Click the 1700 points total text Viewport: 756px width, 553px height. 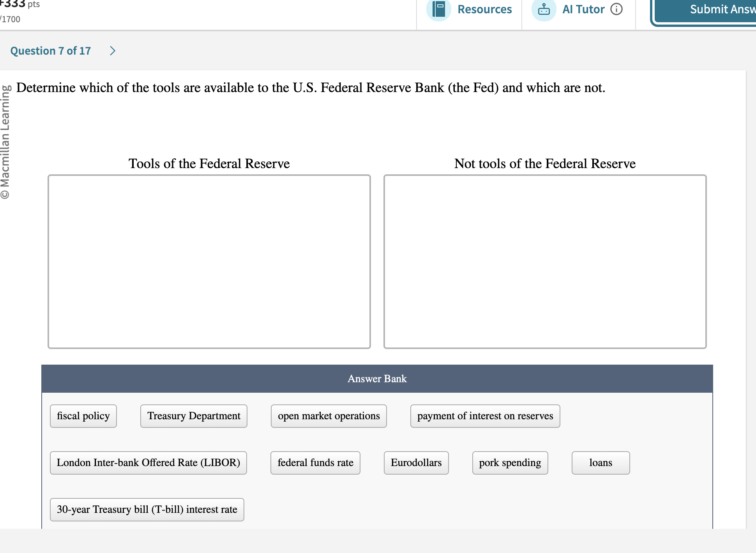coord(10,19)
